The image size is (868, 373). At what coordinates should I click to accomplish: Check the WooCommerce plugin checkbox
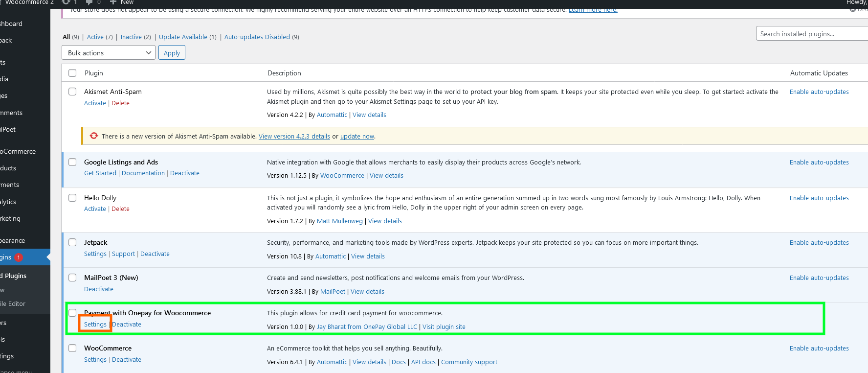click(72, 348)
